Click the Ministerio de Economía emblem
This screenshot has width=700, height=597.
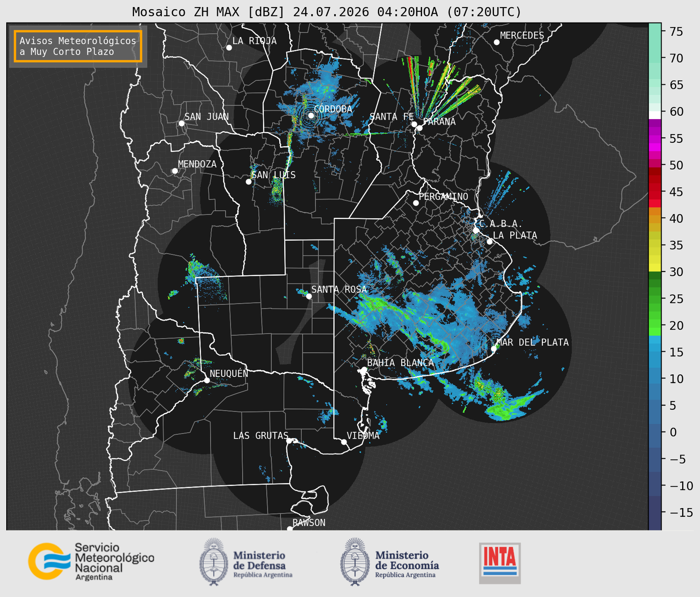355,562
